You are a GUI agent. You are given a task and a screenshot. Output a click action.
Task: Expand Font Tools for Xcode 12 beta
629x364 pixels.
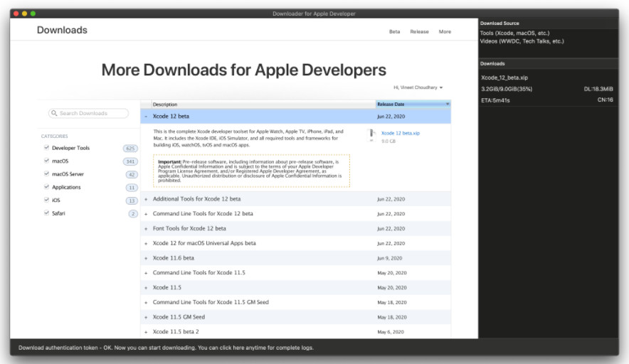tap(146, 229)
